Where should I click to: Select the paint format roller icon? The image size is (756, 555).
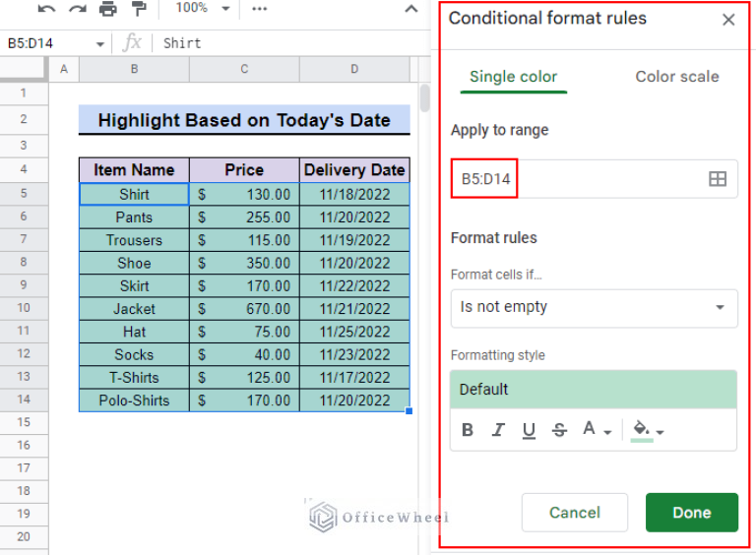139,9
